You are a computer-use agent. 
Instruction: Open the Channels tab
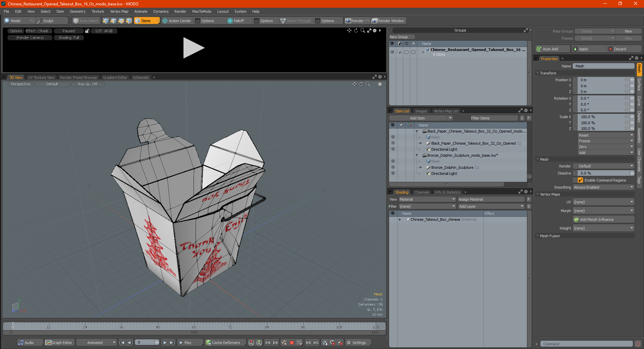(x=421, y=192)
